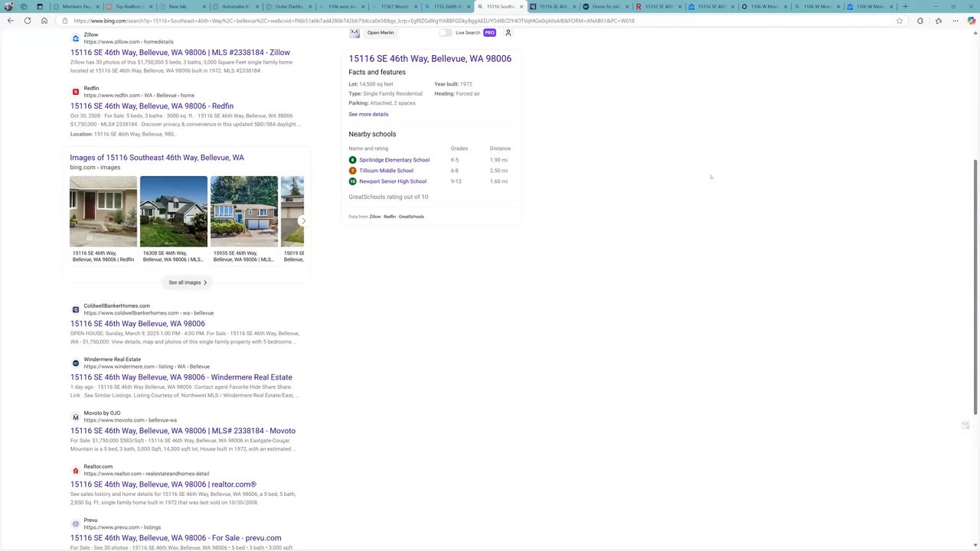Open 16308 SE 46th Way photo thumbnail
Viewport: 980px width, 551px height.
point(173,211)
